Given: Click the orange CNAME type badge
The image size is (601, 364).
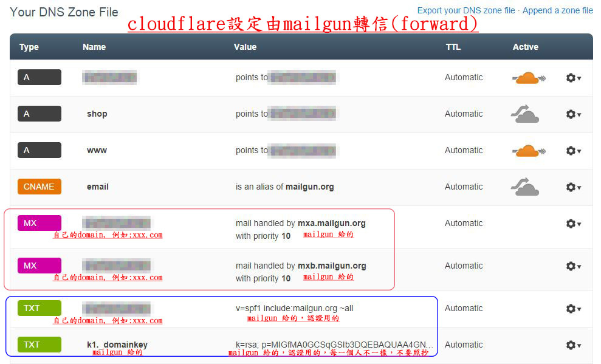Looking at the screenshot, I should click(39, 187).
